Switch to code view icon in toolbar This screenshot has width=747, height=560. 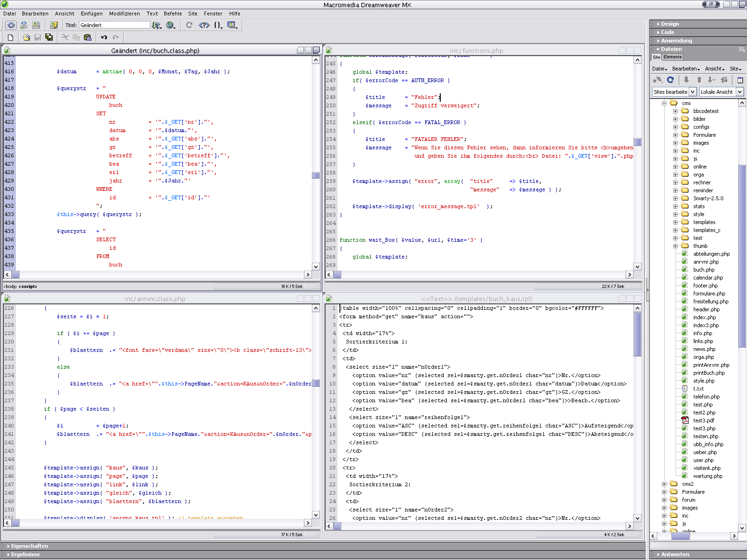pos(11,25)
